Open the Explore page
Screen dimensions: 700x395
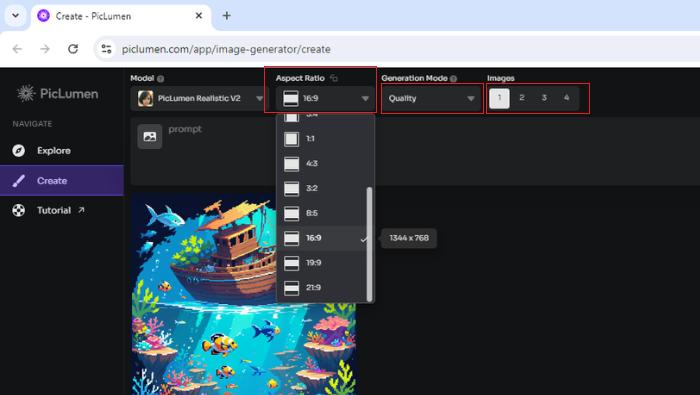click(x=62, y=150)
